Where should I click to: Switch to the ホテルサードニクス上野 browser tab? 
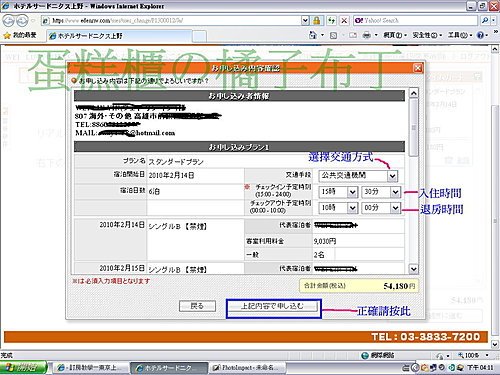(x=119, y=36)
